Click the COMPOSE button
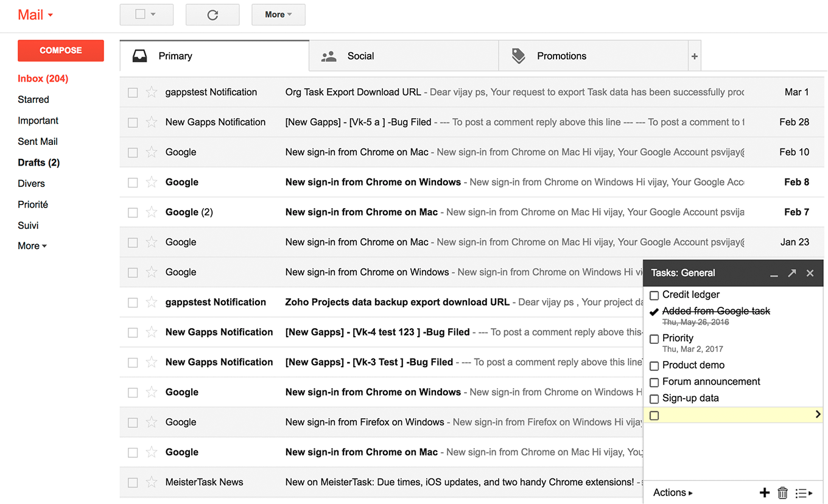The image size is (828, 504). tap(61, 51)
